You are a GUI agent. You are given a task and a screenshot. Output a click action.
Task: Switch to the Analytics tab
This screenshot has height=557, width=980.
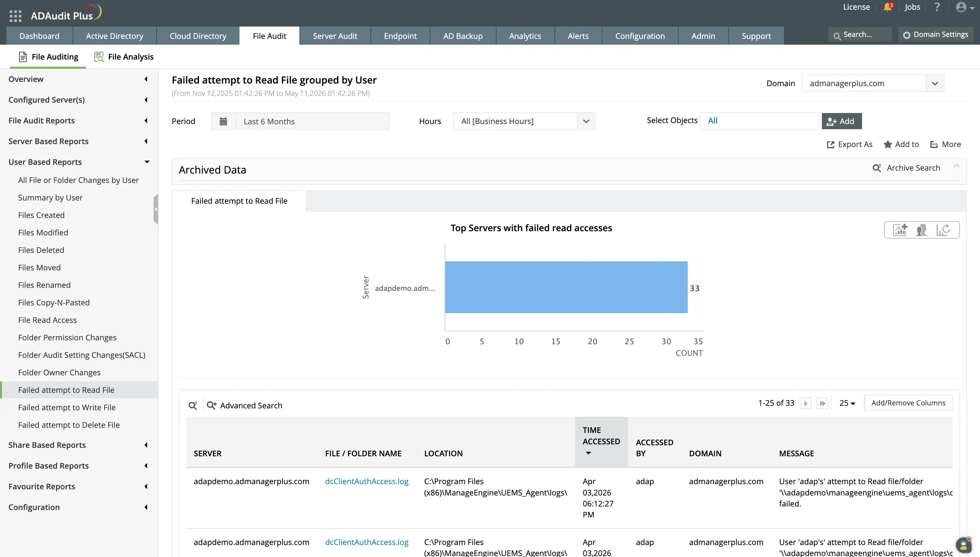tap(525, 36)
